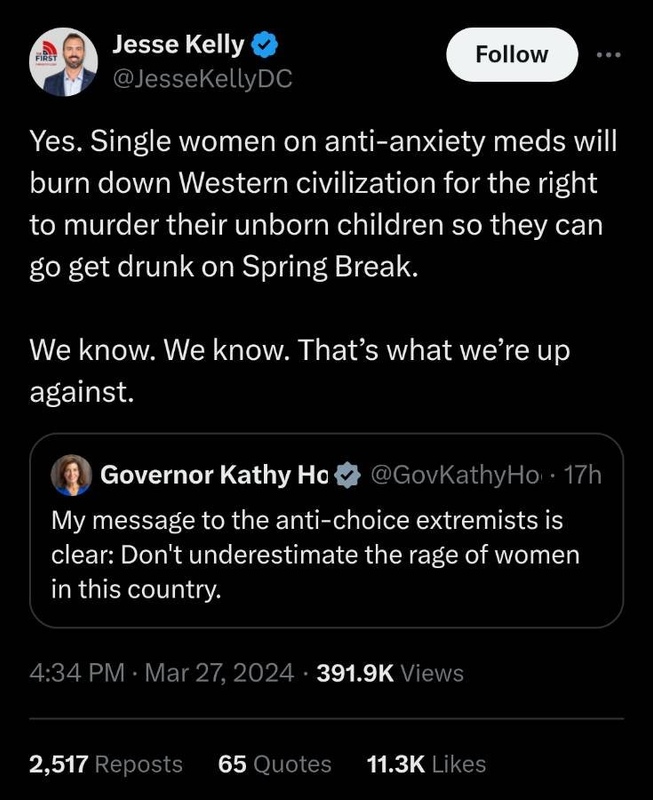Click the 17h timestamp on quoted tweet
Viewport: 653px width, 800px height.
click(x=583, y=475)
